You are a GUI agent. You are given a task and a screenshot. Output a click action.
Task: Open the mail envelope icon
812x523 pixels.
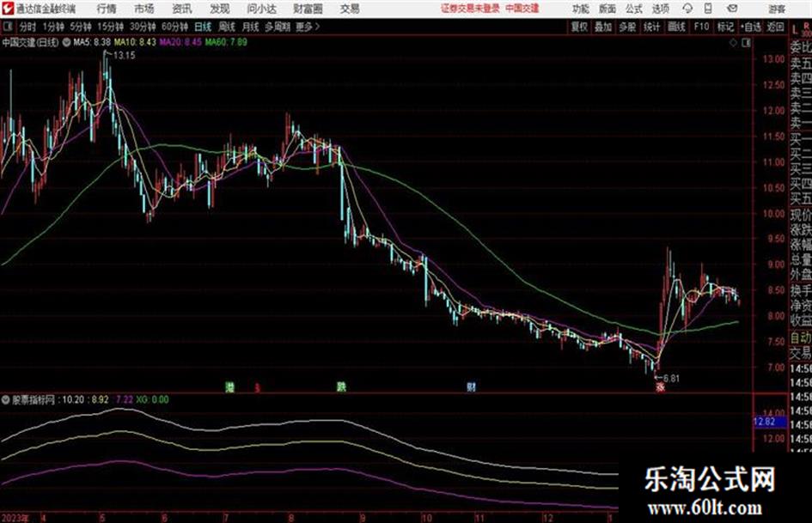[732, 9]
